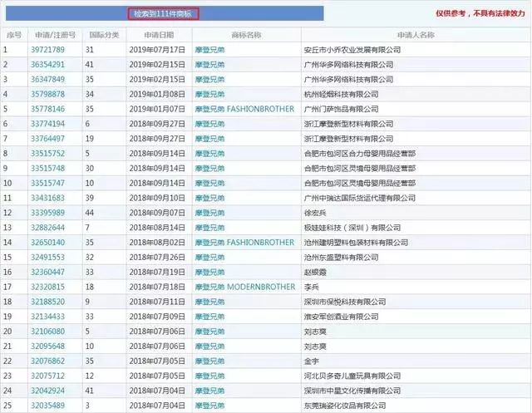Click registration number 35798878
532x413 pixels.
[x=47, y=94]
